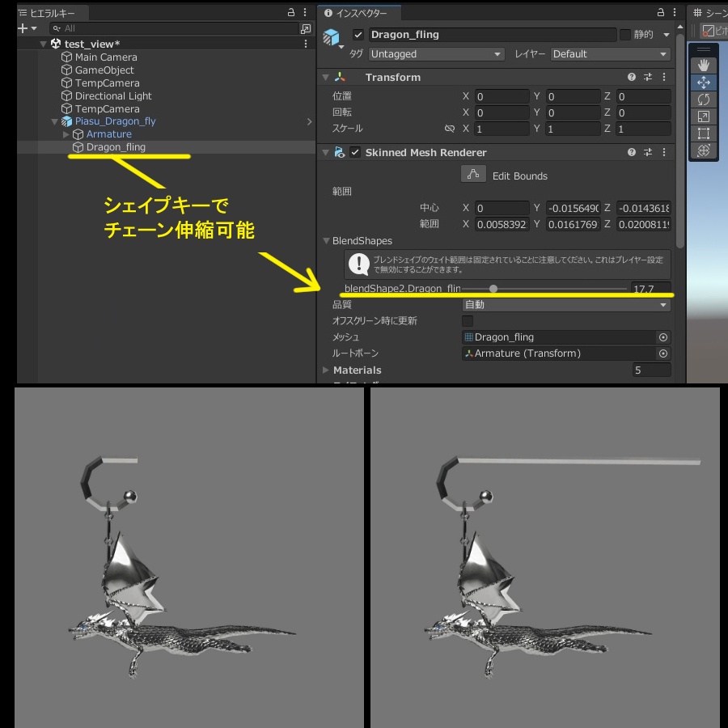
Task: Collapse the BlendShapes section
Action: point(326,241)
